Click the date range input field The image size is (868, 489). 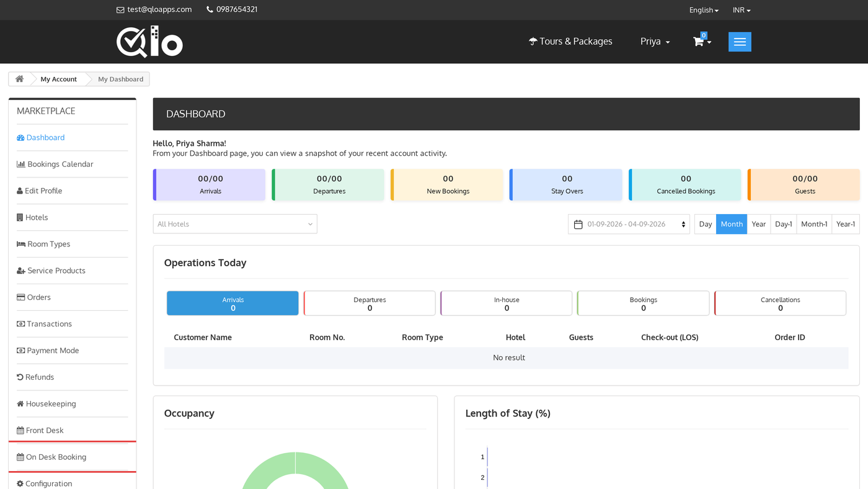[629, 224]
